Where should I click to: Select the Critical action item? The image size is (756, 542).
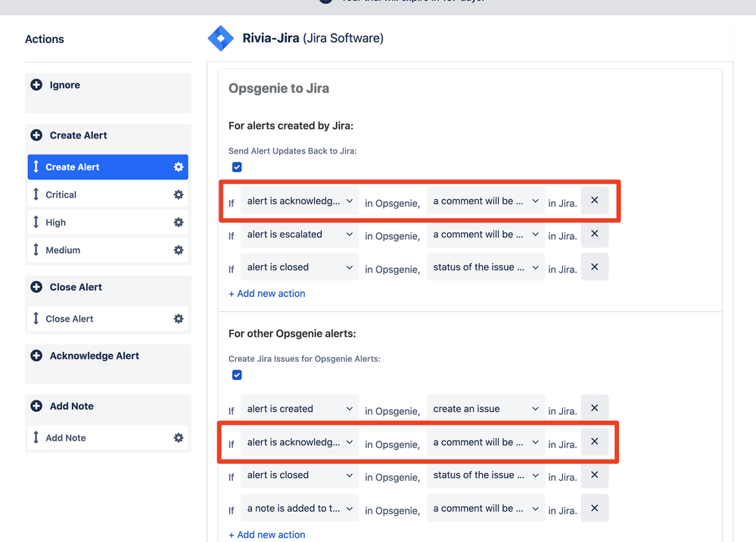coord(108,195)
